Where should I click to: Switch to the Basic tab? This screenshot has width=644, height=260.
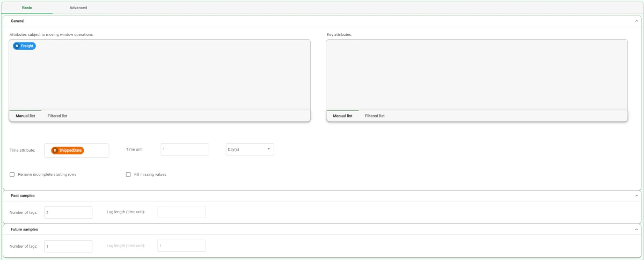(x=26, y=8)
